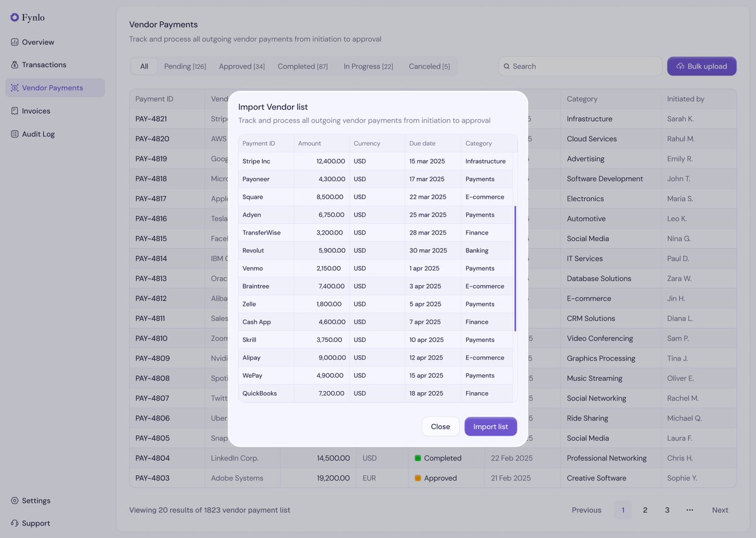Click the green Completed status indicator

[x=418, y=458]
